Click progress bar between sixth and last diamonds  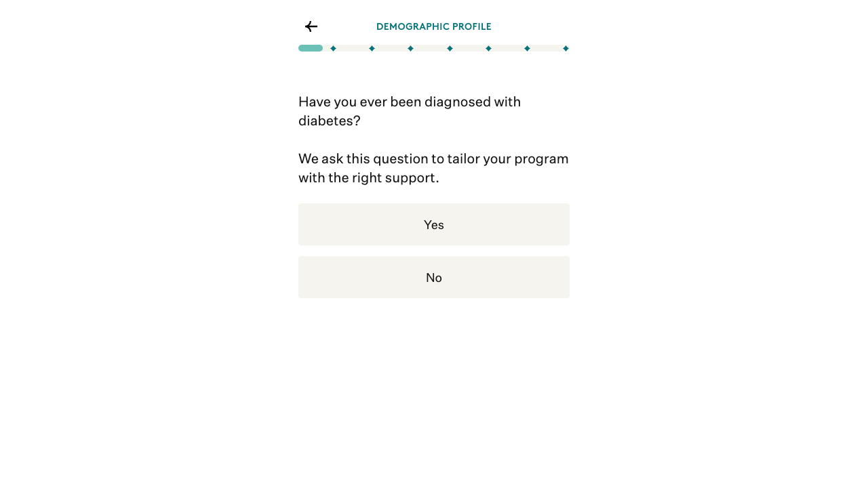547,48
